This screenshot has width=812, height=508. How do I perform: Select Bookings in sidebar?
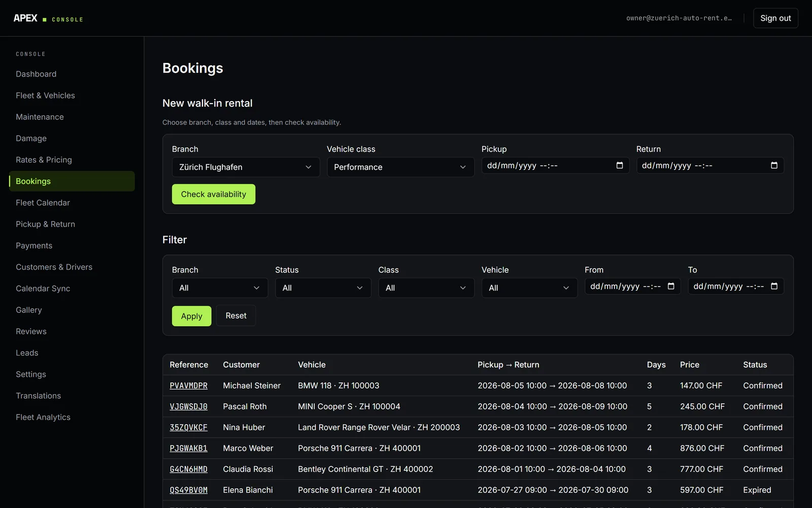[72, 181]
